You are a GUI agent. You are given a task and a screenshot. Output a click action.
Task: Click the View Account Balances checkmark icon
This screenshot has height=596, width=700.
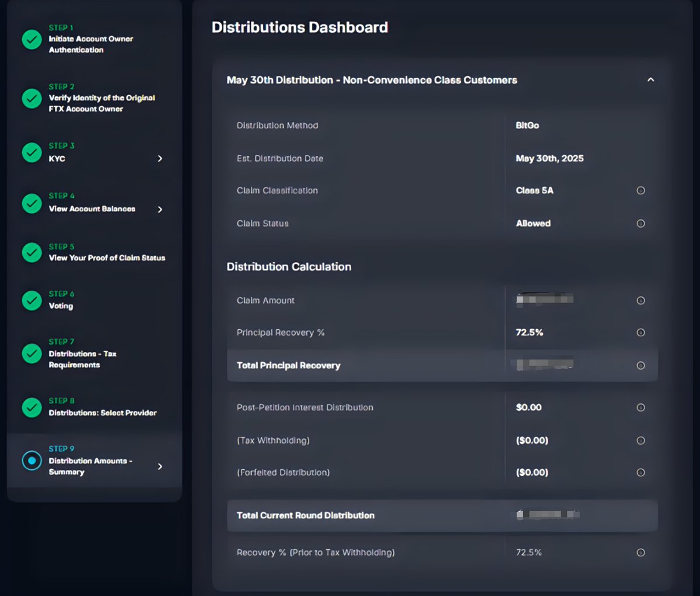point(32,203)
